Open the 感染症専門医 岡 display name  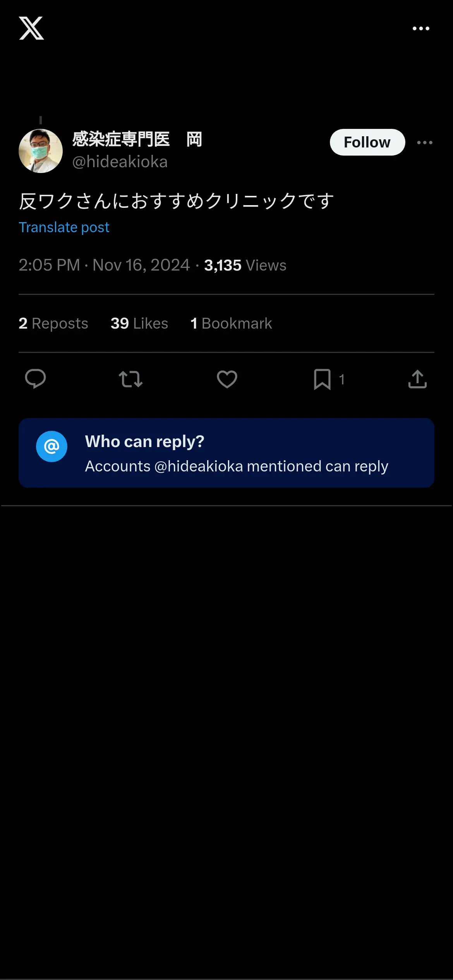pyautogui.click(x=137, y=139)
